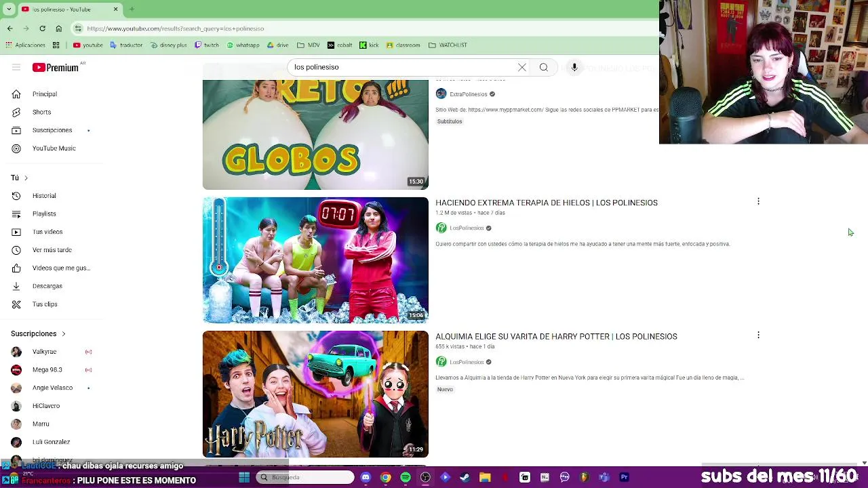Open the traductor bookmark
Screen dimensions: 868x488
tap(126, 45)
